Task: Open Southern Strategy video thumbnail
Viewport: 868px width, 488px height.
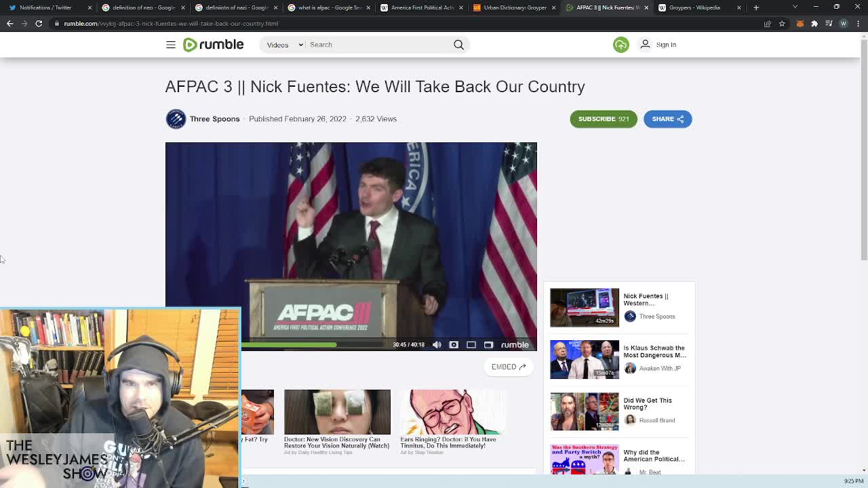Action: [x=585, y=459]
